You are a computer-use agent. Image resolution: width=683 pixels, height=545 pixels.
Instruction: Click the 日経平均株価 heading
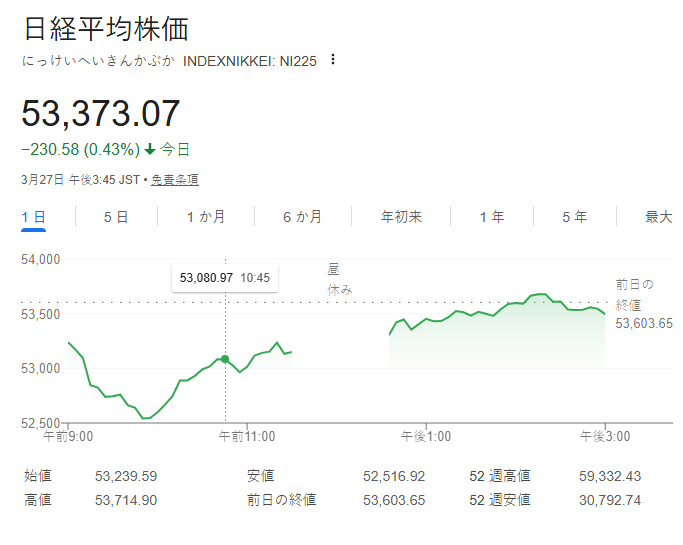click(106, 29)
